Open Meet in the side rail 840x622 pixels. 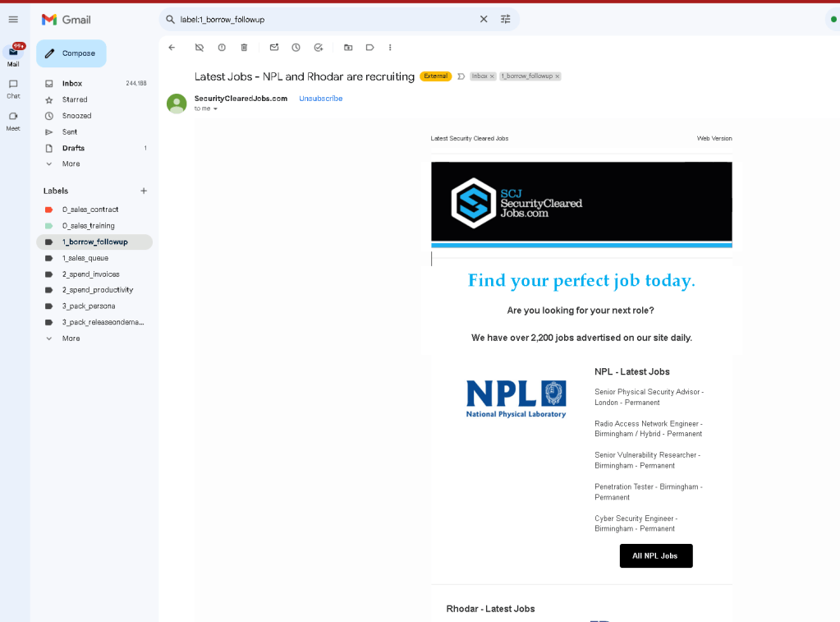click(x=13, y=121)
